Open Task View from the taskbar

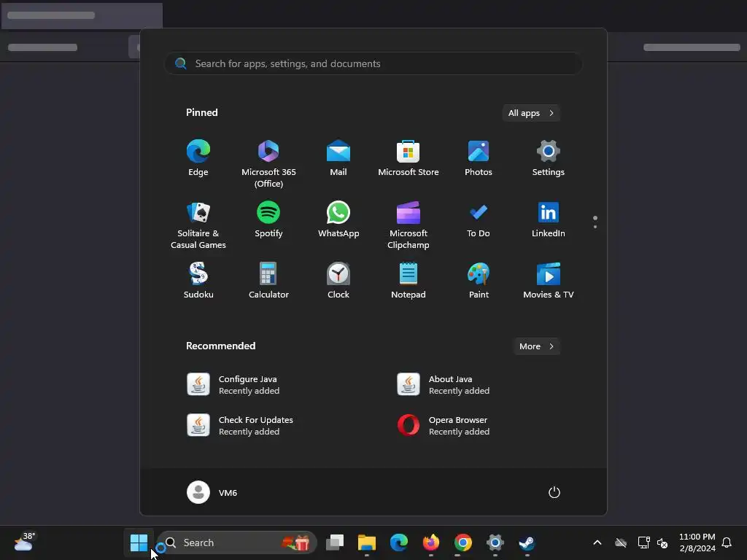[x=334, y=542]
